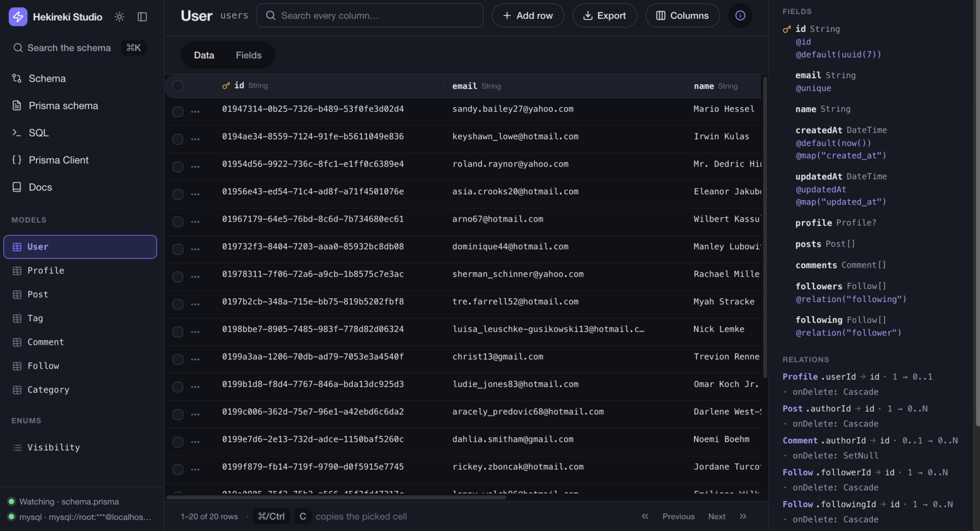Click the Add row button

click(528, 15)
